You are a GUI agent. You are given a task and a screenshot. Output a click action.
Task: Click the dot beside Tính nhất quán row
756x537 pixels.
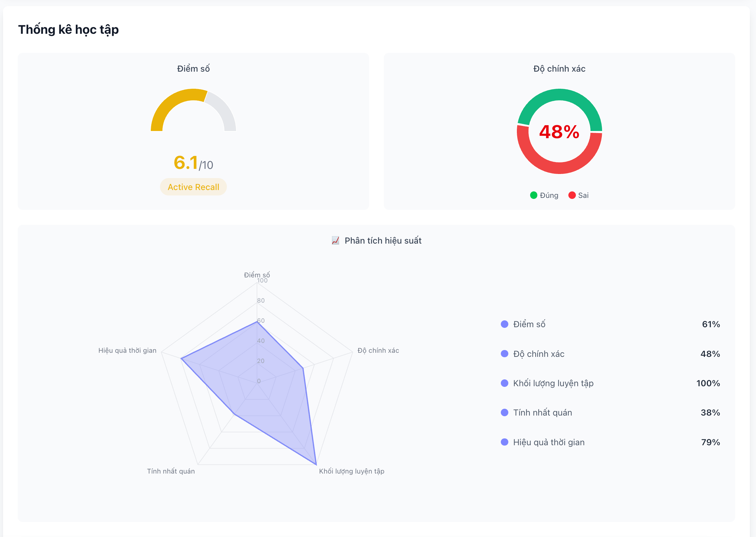click(505, 412)
